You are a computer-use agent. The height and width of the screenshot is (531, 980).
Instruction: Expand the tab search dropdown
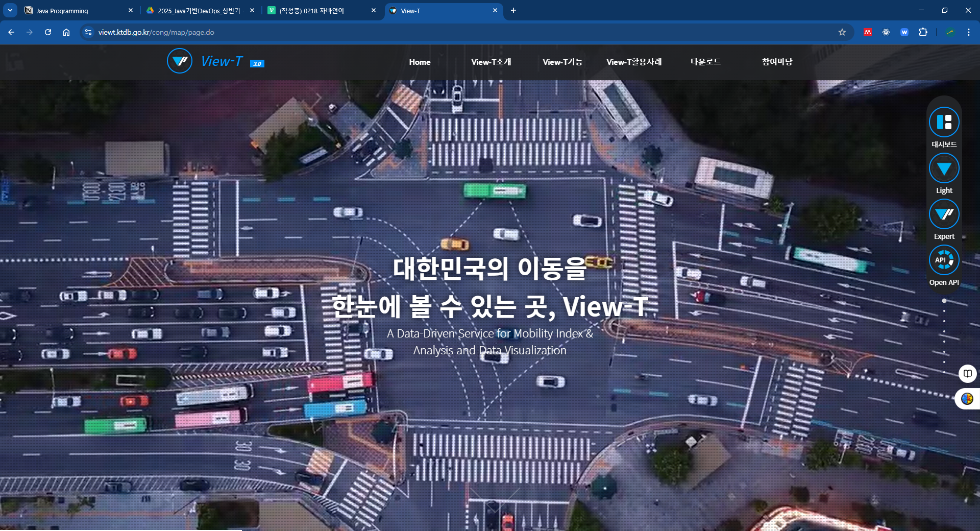pos(10,10)
